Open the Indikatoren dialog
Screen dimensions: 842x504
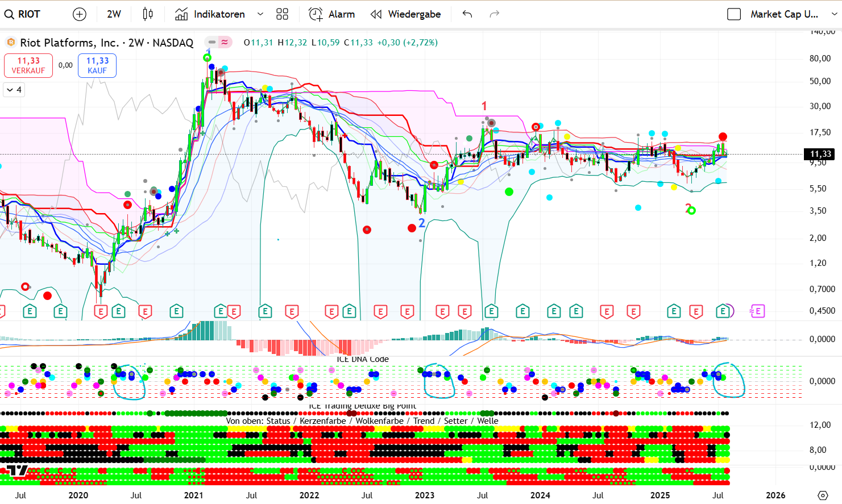[210, 14]
